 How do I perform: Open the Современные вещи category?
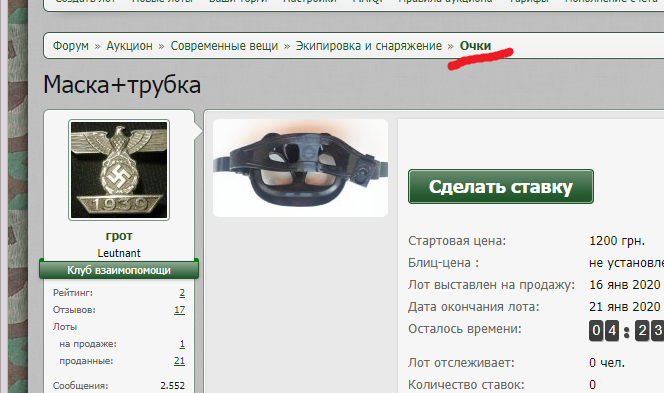click(224, 46)
